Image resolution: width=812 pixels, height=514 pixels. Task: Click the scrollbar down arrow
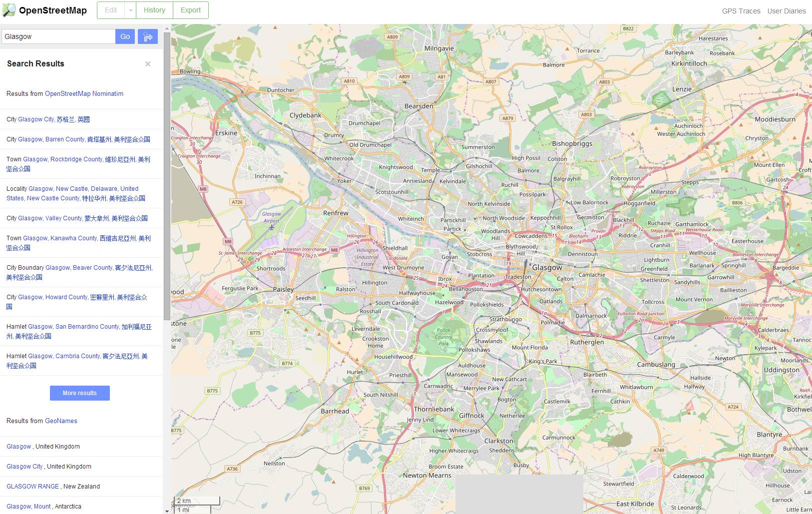click(x=167, y=511)
